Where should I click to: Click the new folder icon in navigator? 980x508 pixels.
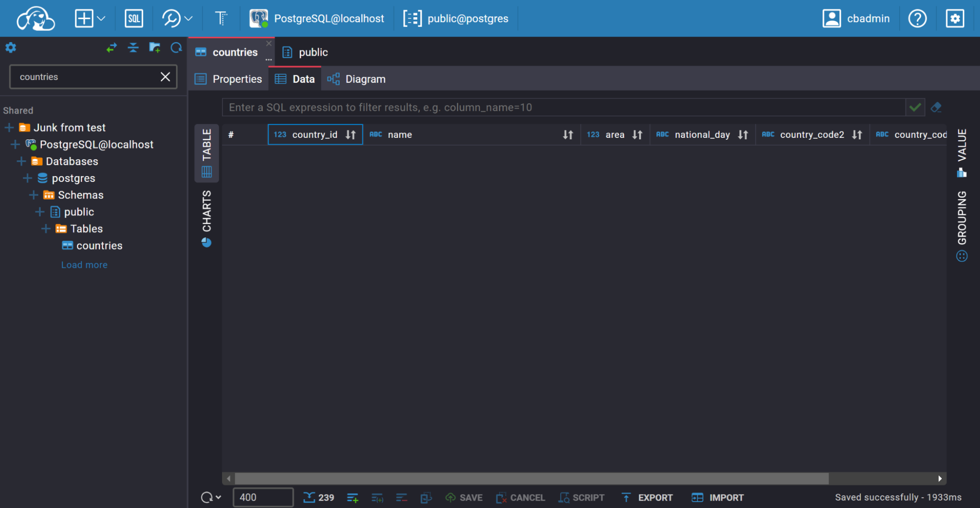(x=154, y=48)
